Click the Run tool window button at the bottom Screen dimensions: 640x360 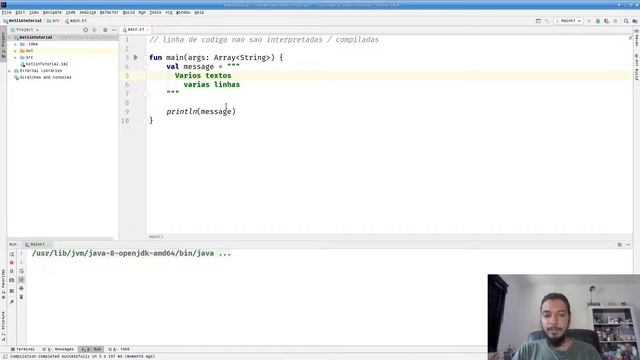pyautogui.click(x=91, y=349)
